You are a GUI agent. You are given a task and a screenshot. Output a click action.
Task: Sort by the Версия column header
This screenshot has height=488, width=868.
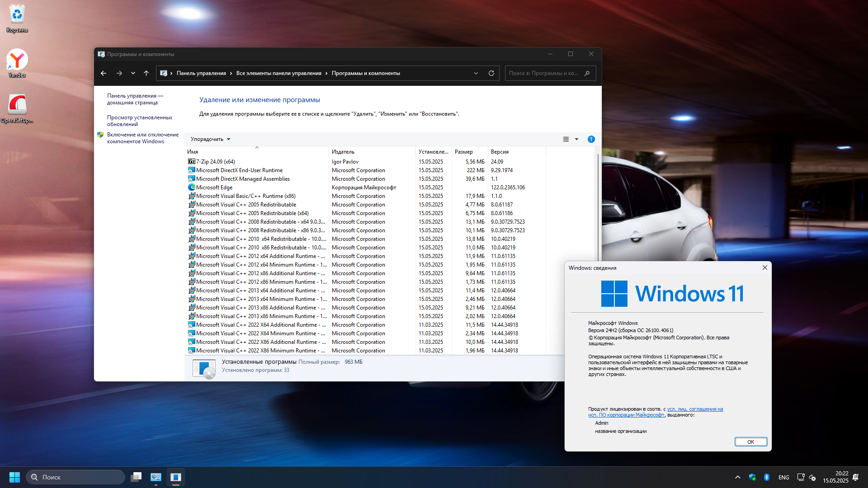517,152
